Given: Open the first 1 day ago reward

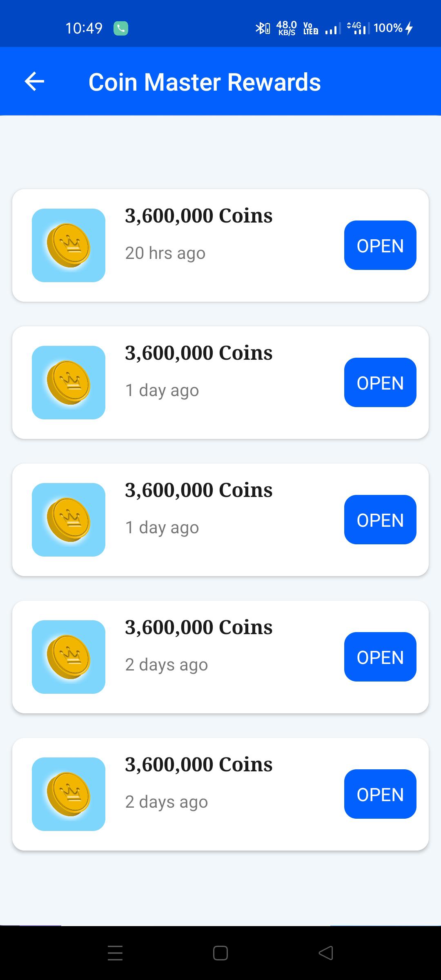Looking at the screenshot, I should tap(380, 383).
